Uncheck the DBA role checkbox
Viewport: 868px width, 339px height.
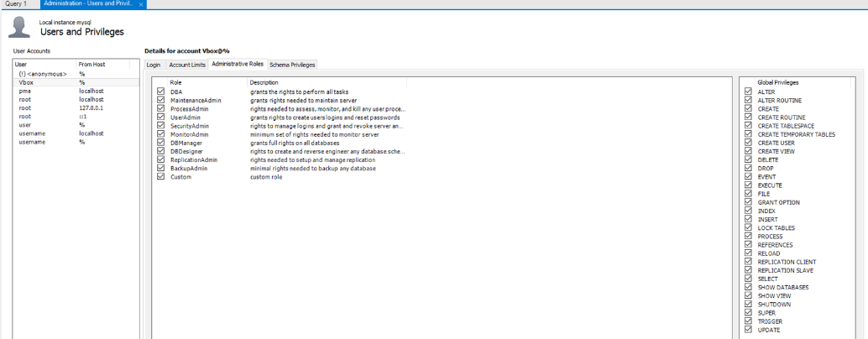[161, 91]
